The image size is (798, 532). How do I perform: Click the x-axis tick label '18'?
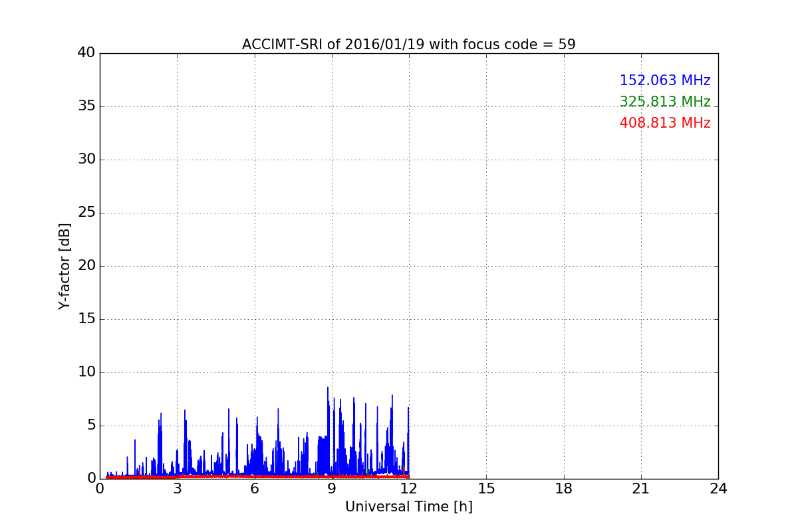tap(564, 489)
